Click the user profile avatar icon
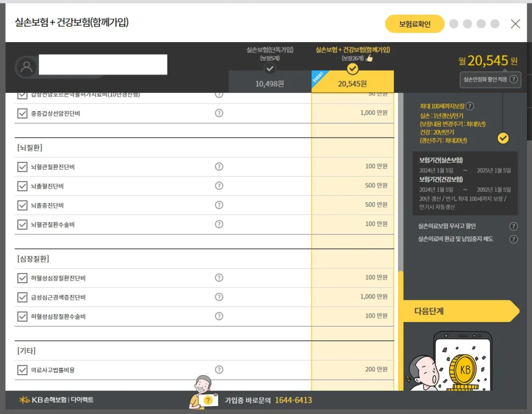Viewport: 532px width, 414px height. coord(26,67)
